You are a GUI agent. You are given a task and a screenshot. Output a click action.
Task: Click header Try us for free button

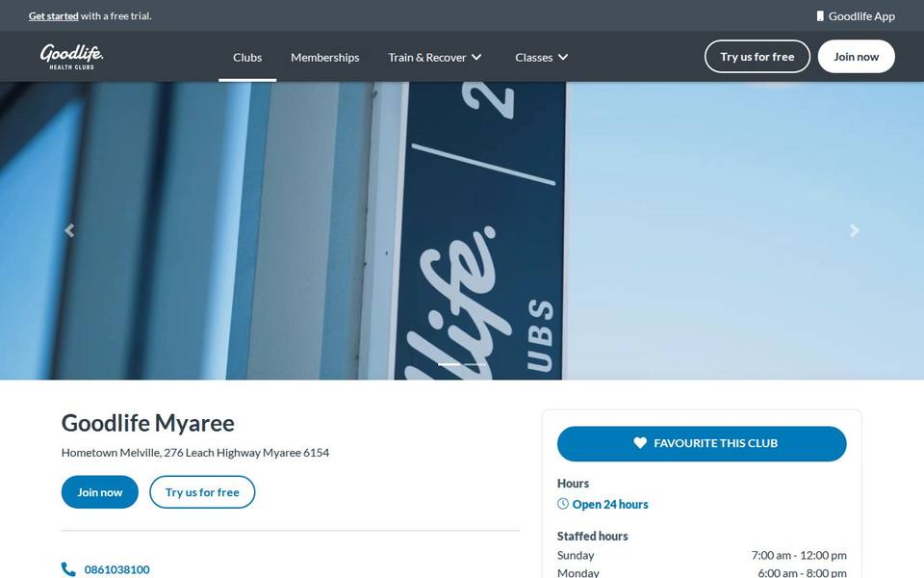[757, 57]
